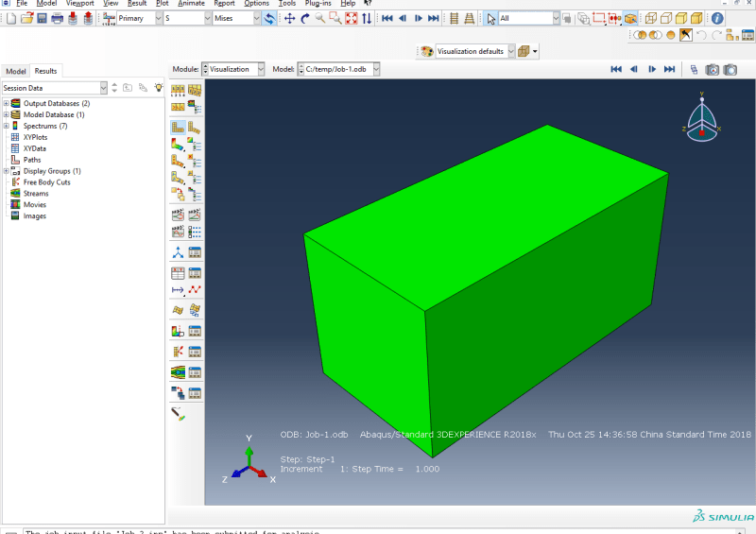The height and width of the screenshot is (534, 756).
Task: Open the Animate menu
Action: [x=192, y=4]
